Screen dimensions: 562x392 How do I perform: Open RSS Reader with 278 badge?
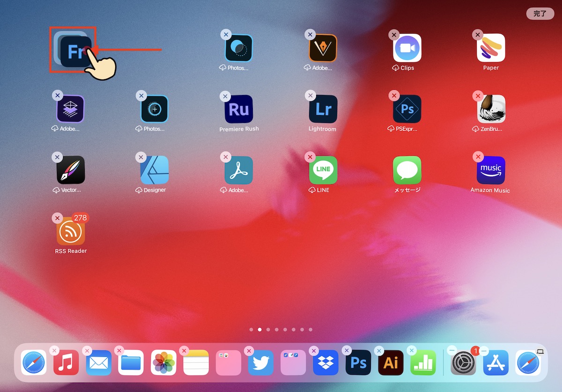pyautogui.click(x=71, y=231)
